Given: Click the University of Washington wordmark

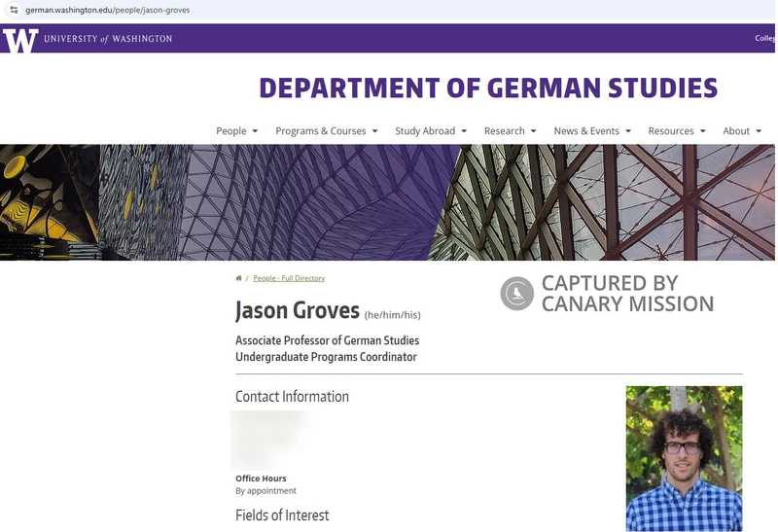Looking at the screenshot, I should point(107,39).
